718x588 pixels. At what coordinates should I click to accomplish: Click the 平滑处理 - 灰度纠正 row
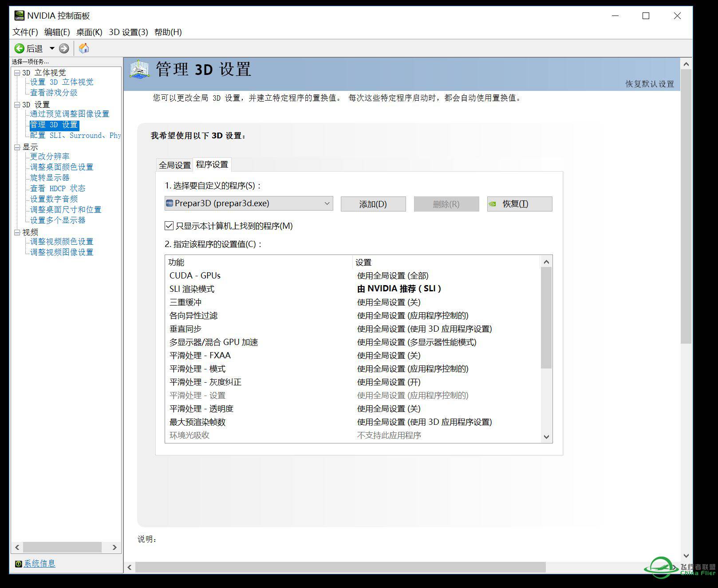[353, 382]
